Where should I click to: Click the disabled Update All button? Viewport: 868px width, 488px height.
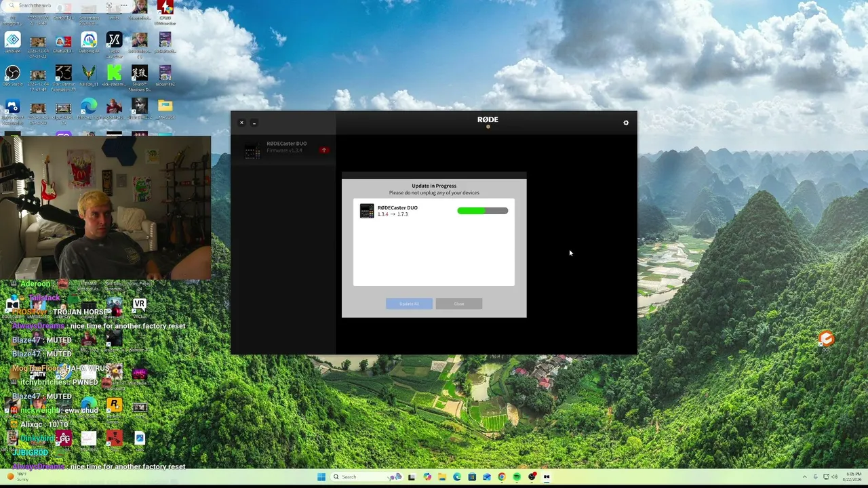[x=409, y=304]
